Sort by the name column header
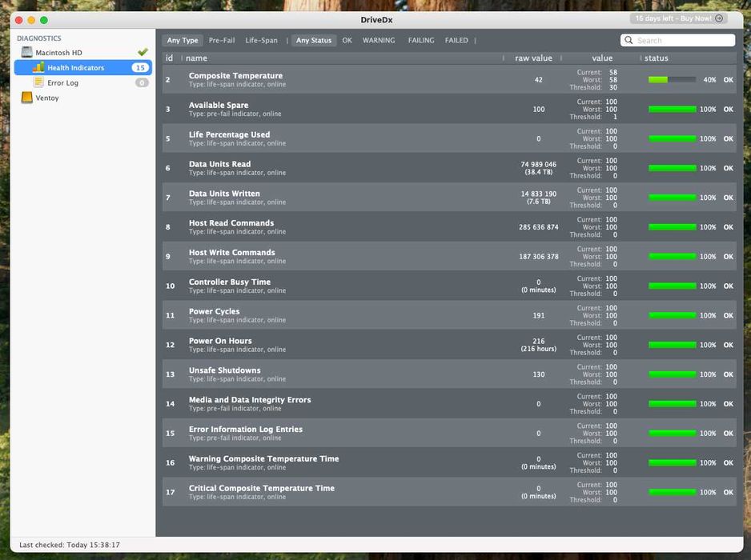Screen dimensions: 751x560 [196, 58]
